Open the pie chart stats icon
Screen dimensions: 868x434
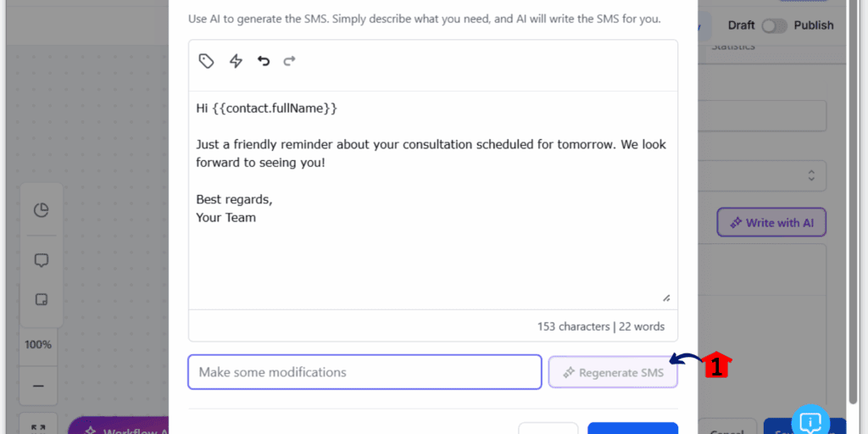pyautogui.click(x=42, y=210)
